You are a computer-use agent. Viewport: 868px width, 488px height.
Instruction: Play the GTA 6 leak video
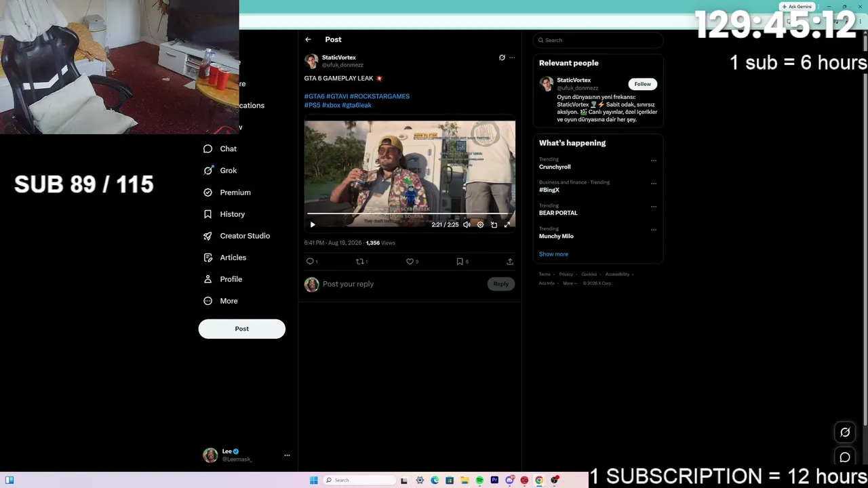click(313, 224)
